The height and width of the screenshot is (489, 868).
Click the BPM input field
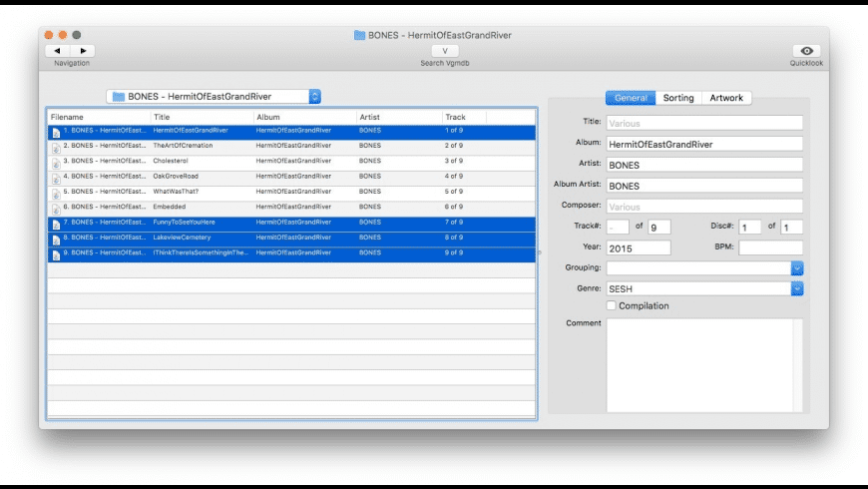coord(770,248)
